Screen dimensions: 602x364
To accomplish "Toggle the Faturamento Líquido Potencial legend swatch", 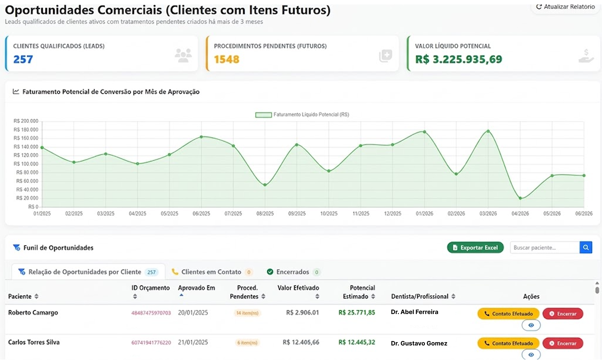I will point(263,115).
